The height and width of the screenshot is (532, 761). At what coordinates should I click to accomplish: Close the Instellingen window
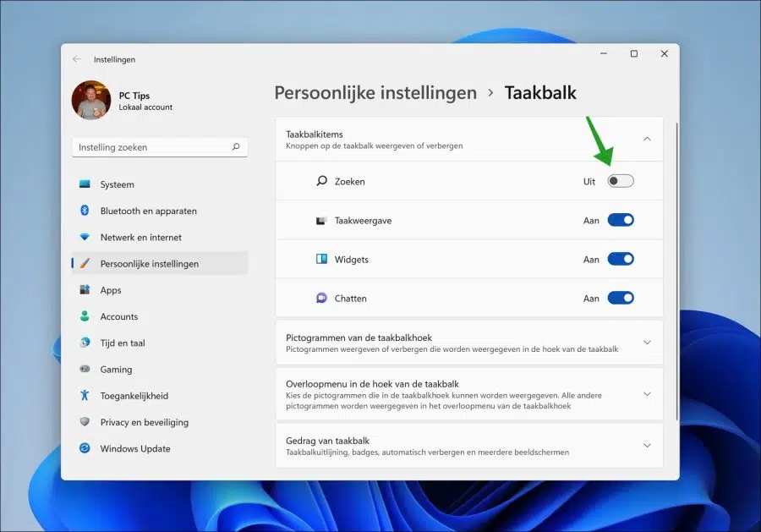(665, 53)
